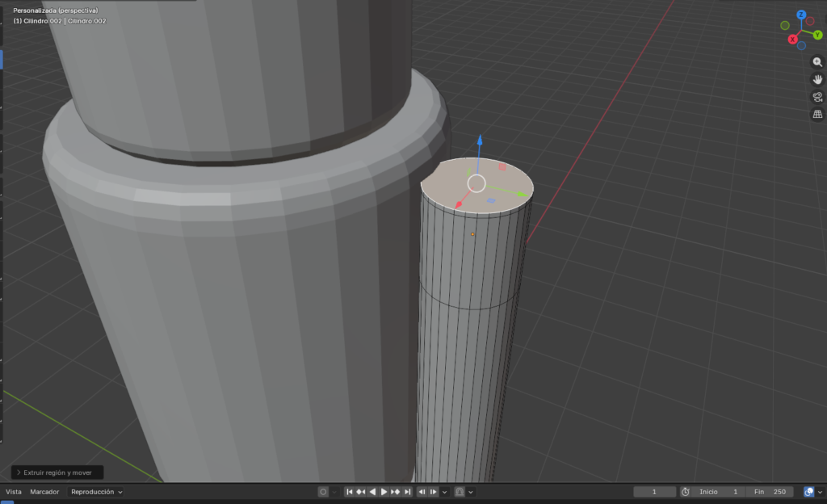Viewport: 827px width, 504px height.
Task: Activate the viewport Zoom magnifier icon
Action: [816, 61]
